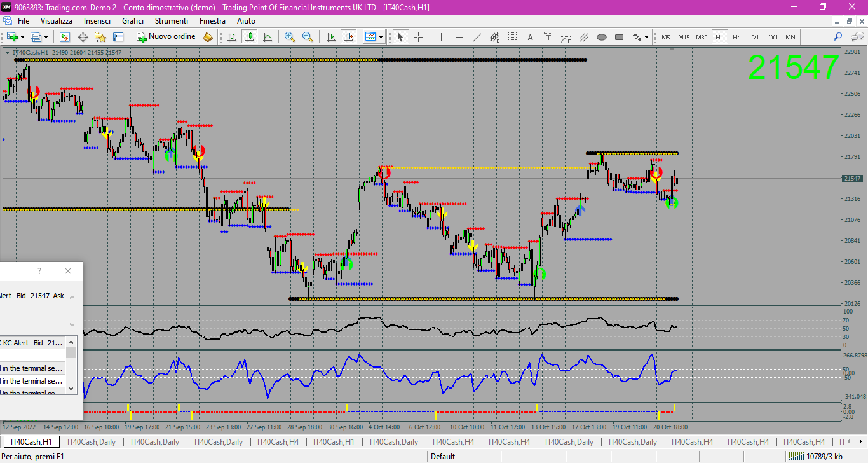The height and width of the screenshot is (463, 868).
Task: Expand the new chart dropdown arrow
Action: (22, 37)
